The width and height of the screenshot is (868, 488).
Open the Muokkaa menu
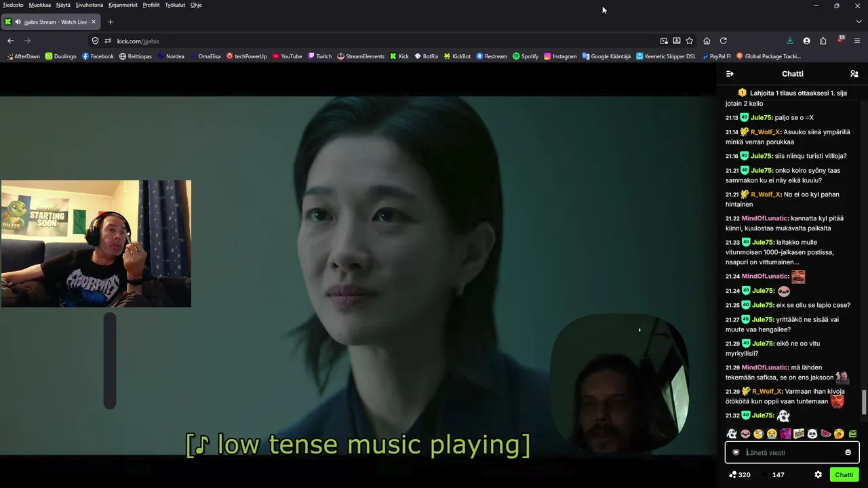click(x=40, y=5)
